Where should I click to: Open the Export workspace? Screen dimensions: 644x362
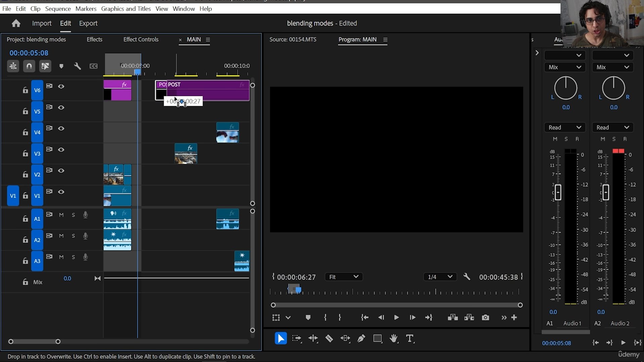[x=88, y=23]
